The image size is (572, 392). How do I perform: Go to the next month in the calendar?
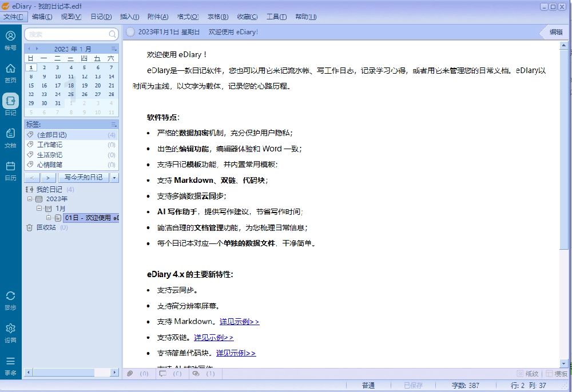[37, 49]
